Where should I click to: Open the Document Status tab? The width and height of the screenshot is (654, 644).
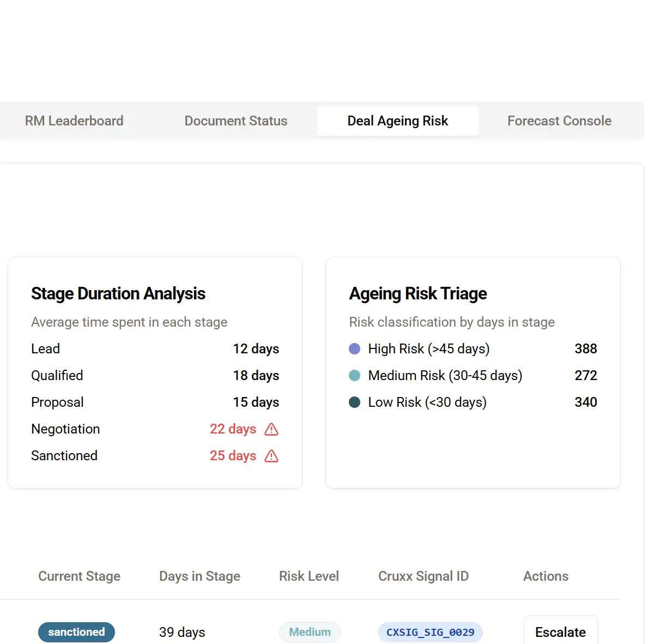point(235,121)
